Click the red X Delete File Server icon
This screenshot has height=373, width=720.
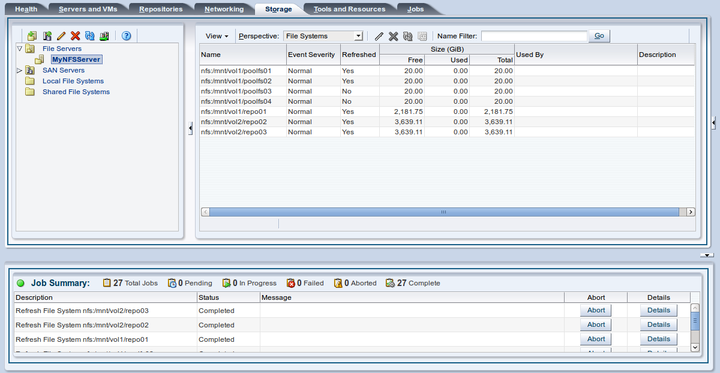click(x=75, y=36)
